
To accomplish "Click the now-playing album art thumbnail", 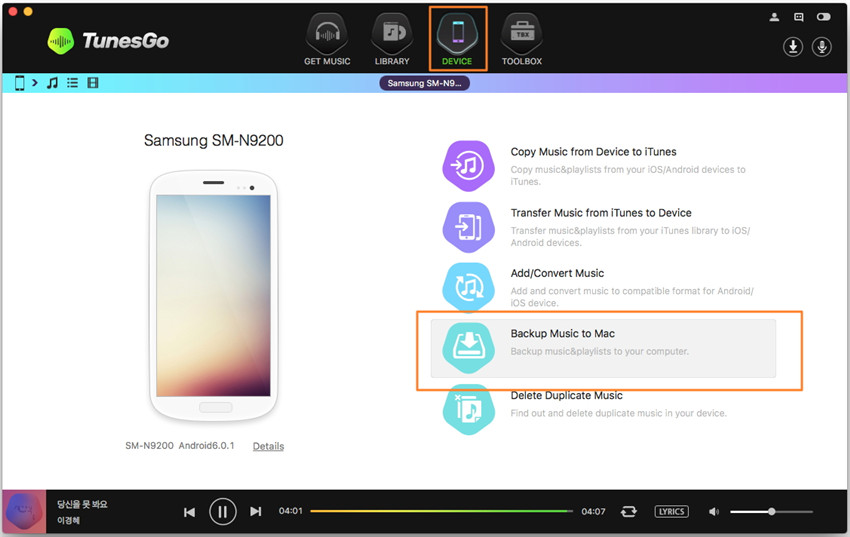I will (x=24, y=512).
